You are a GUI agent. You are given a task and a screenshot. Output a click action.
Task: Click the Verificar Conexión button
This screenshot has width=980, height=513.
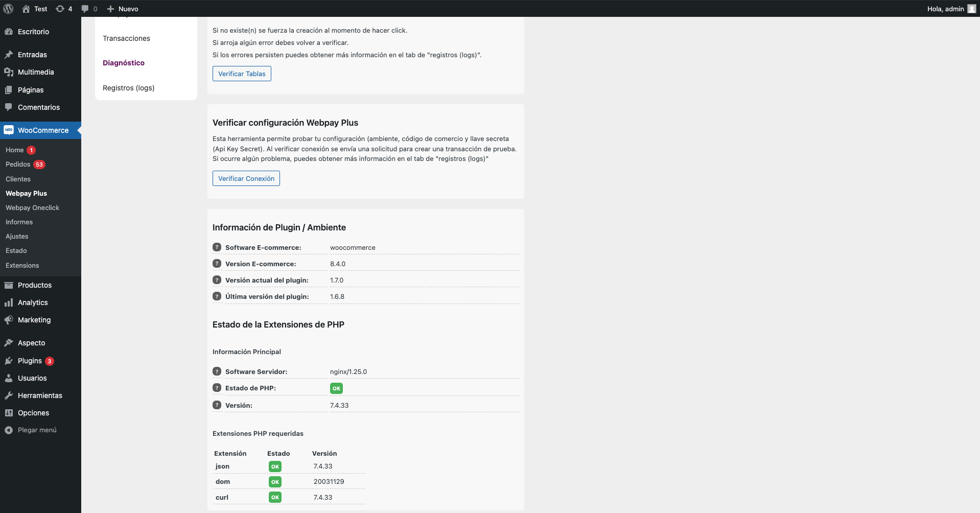coord(246,178)
